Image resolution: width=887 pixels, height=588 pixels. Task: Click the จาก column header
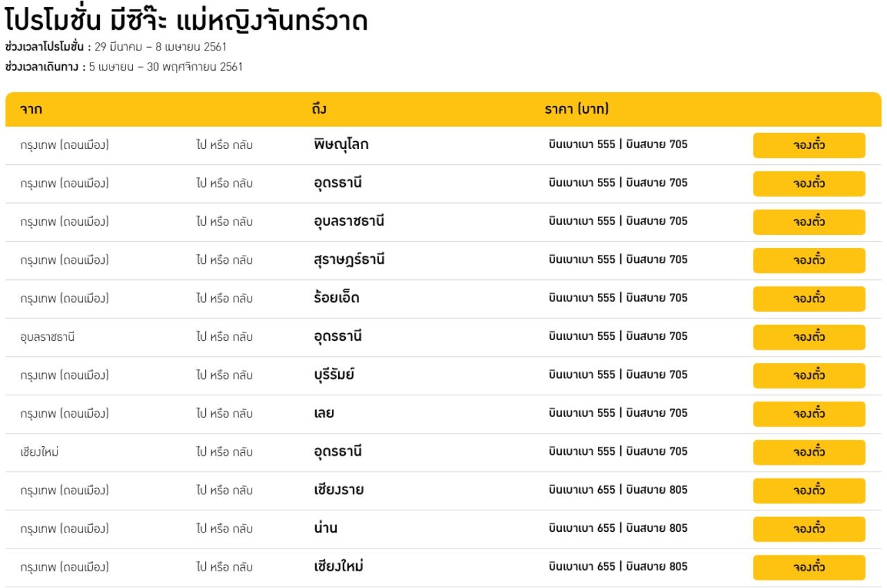pos(31,109)
